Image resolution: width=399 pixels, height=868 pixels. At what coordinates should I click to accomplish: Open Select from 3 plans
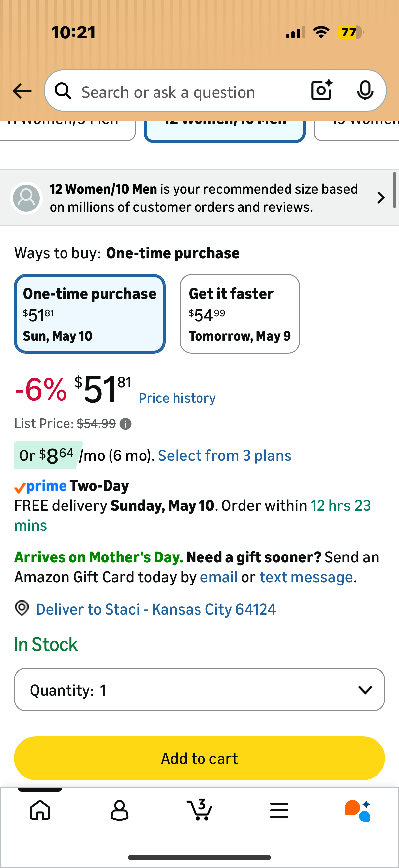tap(225, 456)
